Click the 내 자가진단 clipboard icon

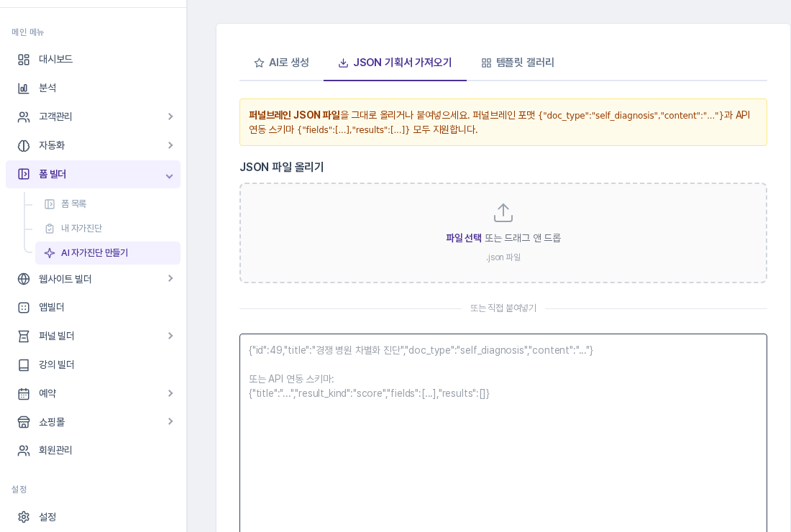50,229
